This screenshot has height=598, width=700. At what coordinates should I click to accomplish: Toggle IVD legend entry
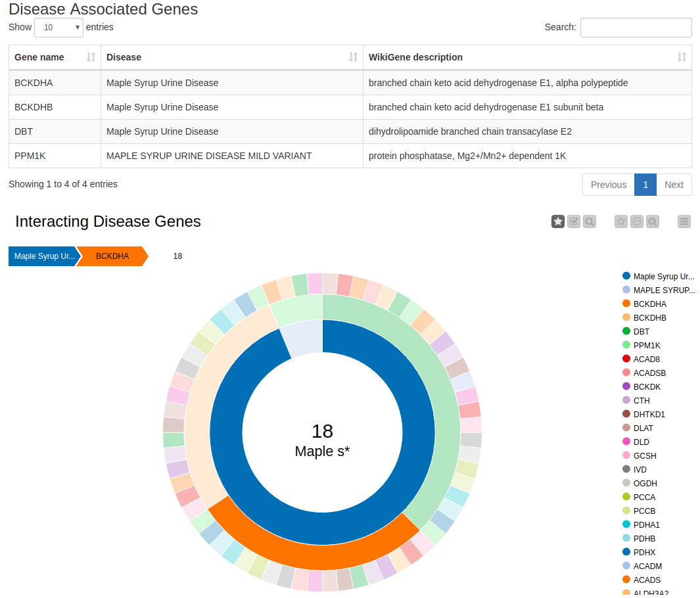pyautogui.click(x=634, y=470)
